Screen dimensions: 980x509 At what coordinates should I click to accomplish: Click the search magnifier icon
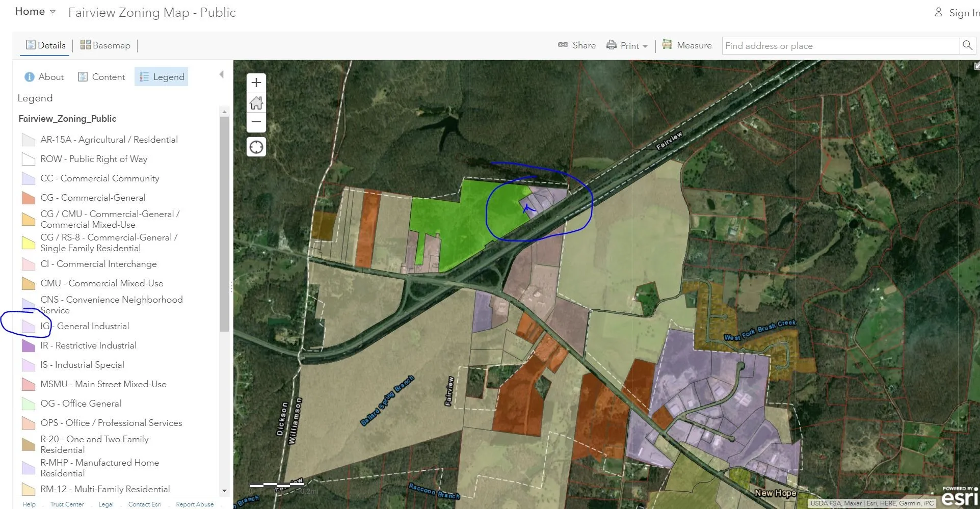(967, 45)
